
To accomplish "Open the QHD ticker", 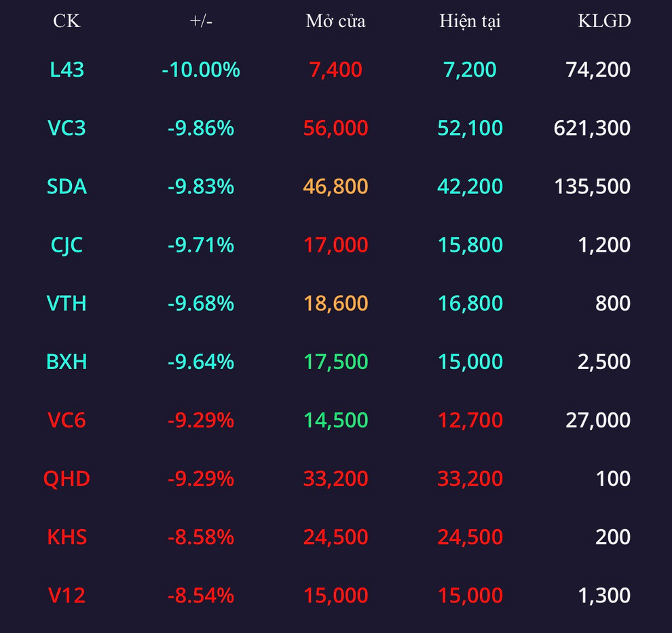I will tap(67, 478).
